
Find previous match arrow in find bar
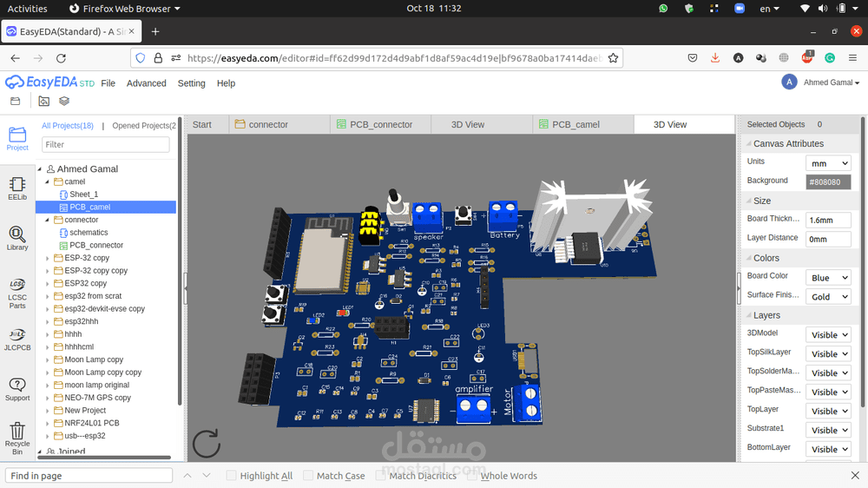click(187, 475)
